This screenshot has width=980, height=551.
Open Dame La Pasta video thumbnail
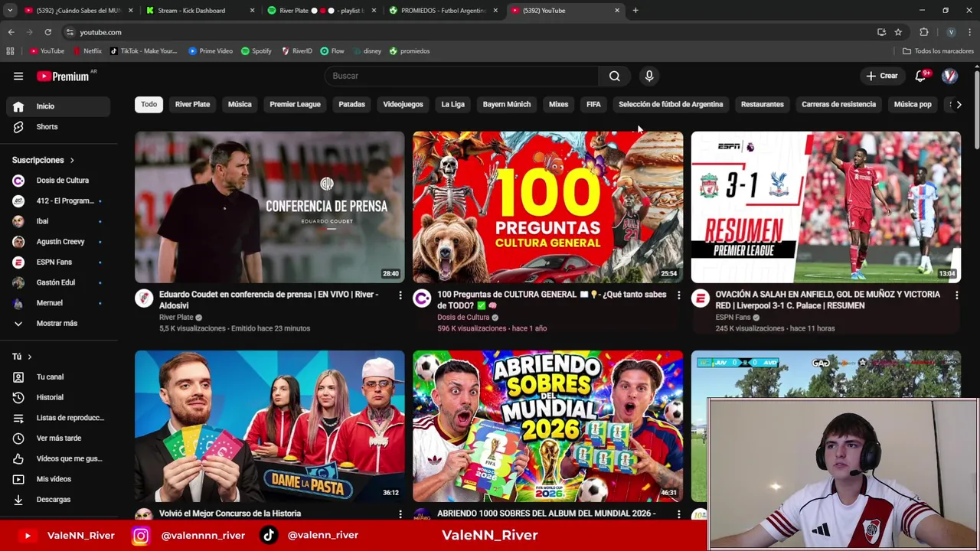pyautogui.click(x=269, y=426)
